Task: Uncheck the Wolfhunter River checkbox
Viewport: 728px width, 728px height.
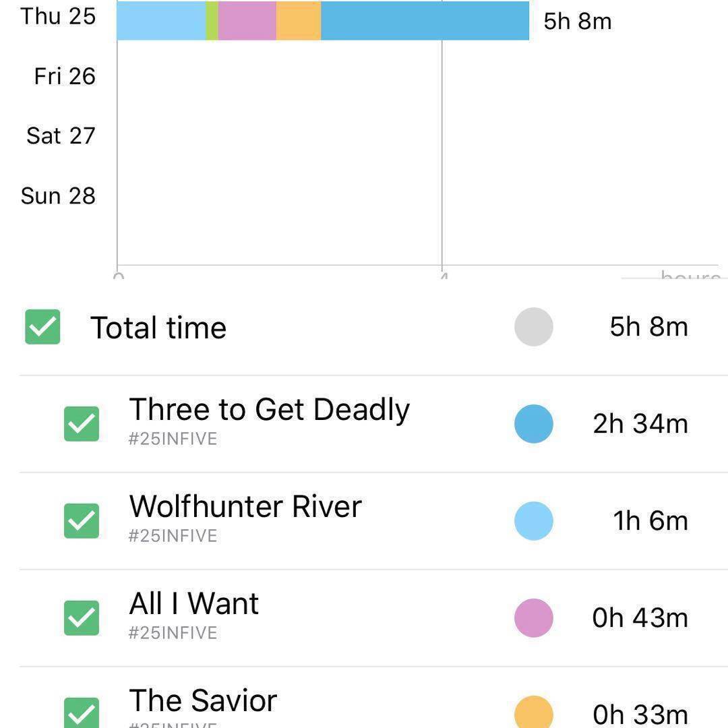Action: [82, 521]
